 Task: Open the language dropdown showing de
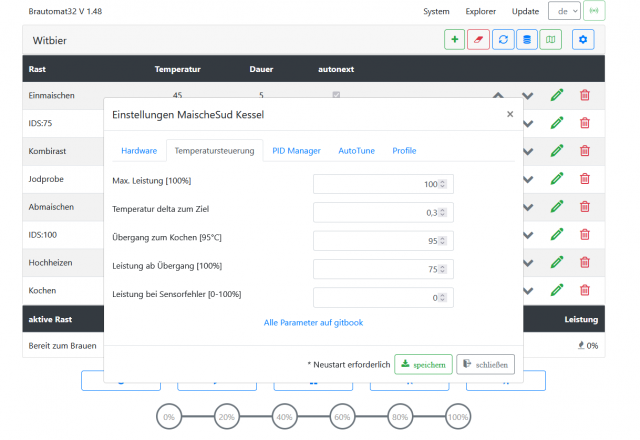[564, 11]
